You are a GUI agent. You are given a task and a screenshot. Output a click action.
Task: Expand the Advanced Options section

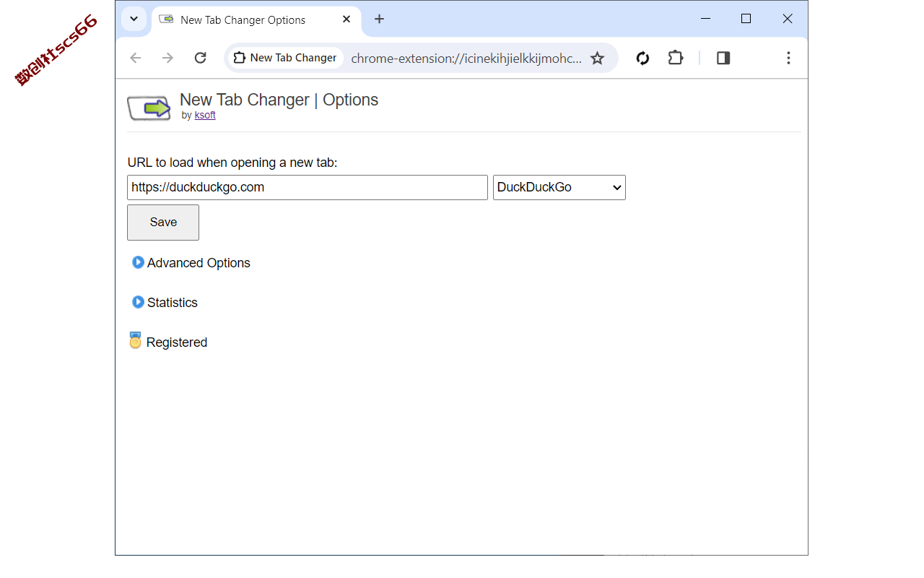tap(191, 263)
